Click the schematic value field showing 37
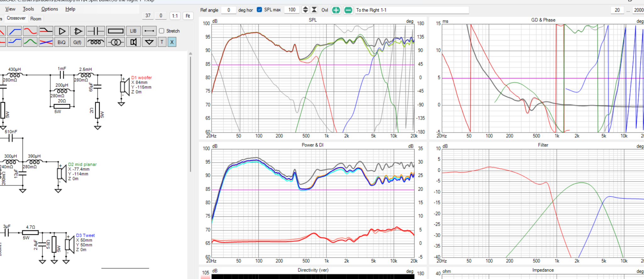This screenshot has height=279, width=644. pyautogui.click(x=148, y=16)
